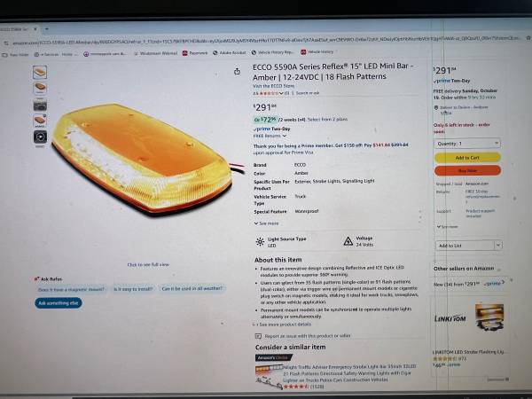Click Ask something else button
532x399 pixels.
pos(58,303)
